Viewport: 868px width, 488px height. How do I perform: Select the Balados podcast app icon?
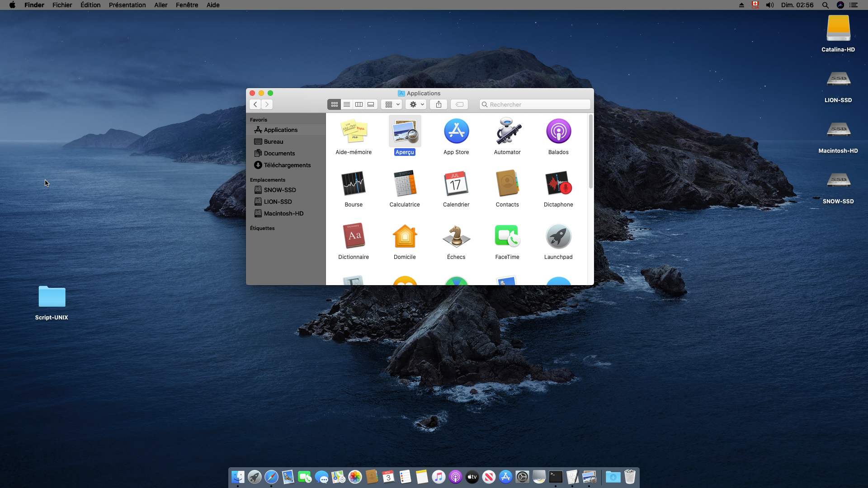click(558, 131)
